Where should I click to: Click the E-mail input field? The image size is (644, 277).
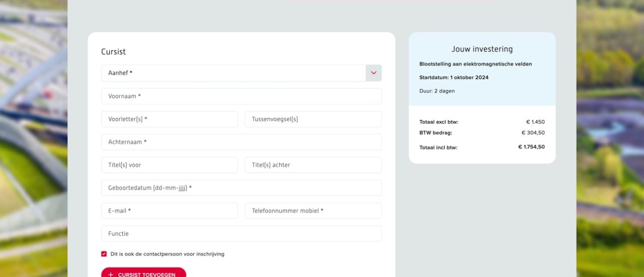pyautogui.click(x=169, y=211)
